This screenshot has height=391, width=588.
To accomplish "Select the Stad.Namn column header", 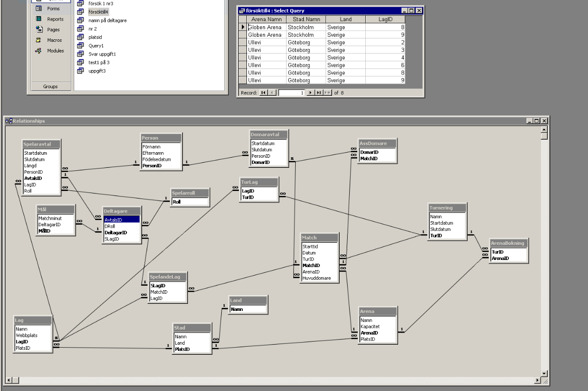I will coord(306,19).
